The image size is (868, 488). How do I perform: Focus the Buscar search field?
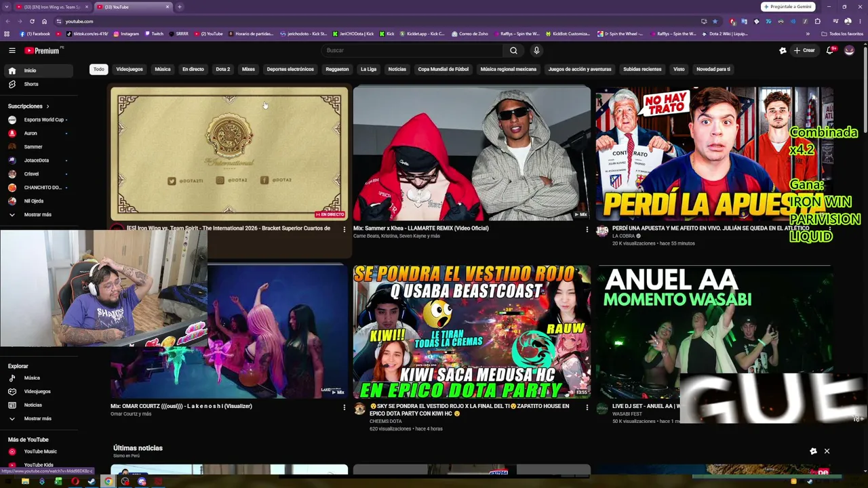click(x=414, y=50)
